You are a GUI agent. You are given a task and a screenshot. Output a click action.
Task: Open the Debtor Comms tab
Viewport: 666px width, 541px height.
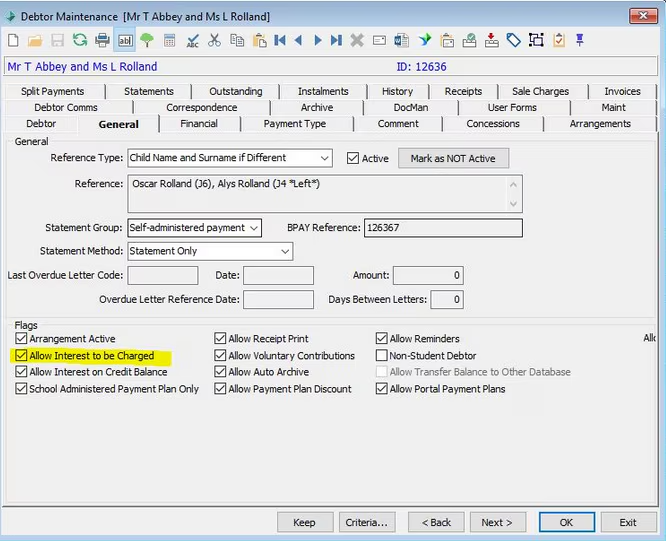click(66, 107)
